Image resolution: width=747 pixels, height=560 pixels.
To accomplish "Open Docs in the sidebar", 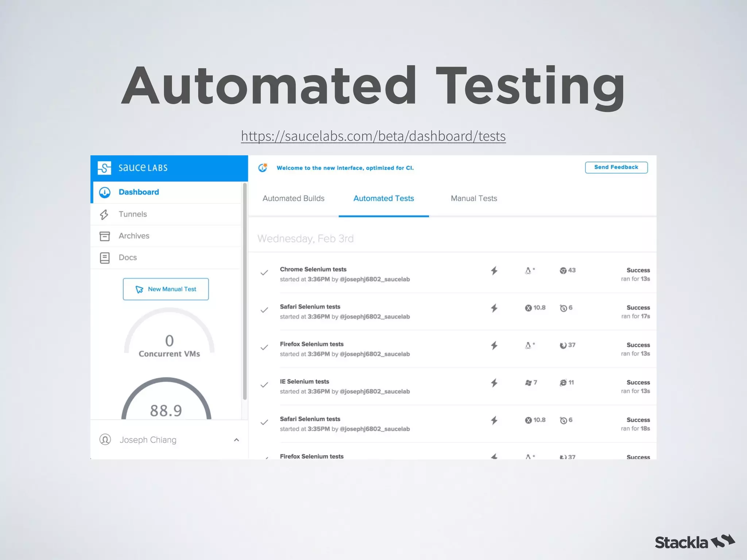I will tap(166, 258).
